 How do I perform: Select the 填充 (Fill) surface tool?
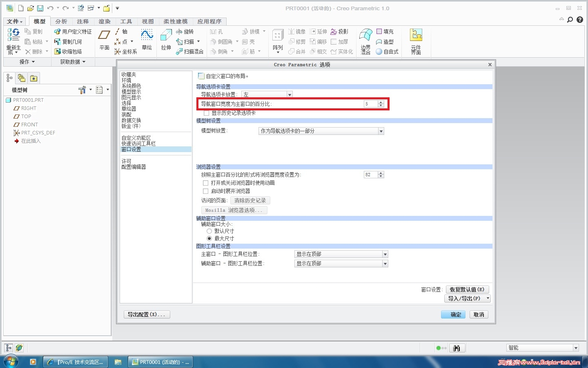(385, 31)
